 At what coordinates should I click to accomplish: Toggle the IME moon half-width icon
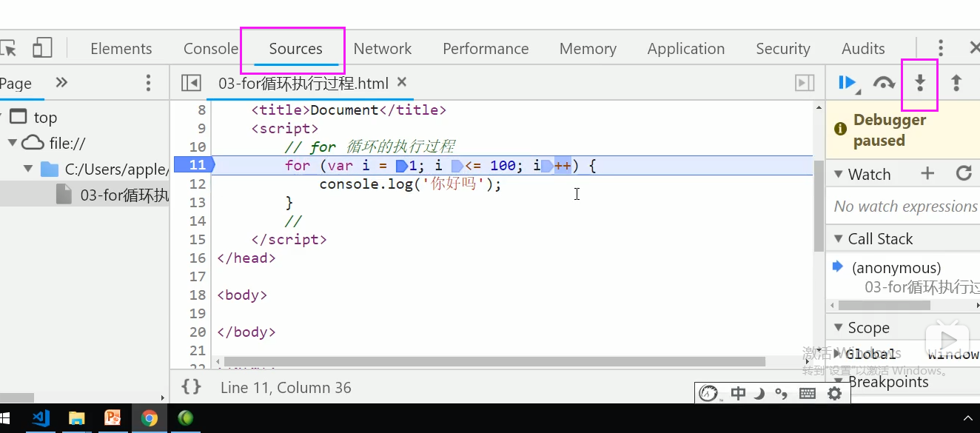tap(759, 393)
